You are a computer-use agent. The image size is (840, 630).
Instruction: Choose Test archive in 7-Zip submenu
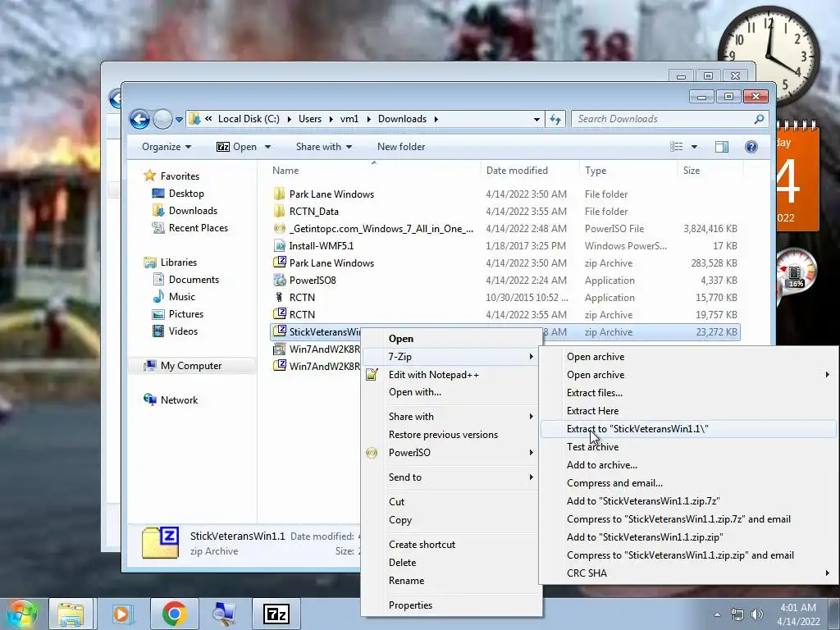coord(688,447)
